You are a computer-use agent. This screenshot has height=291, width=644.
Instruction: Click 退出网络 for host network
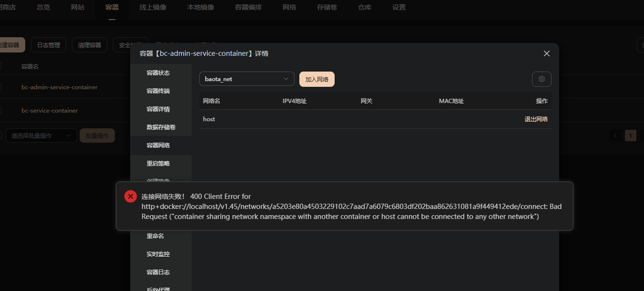coord(536,119)
